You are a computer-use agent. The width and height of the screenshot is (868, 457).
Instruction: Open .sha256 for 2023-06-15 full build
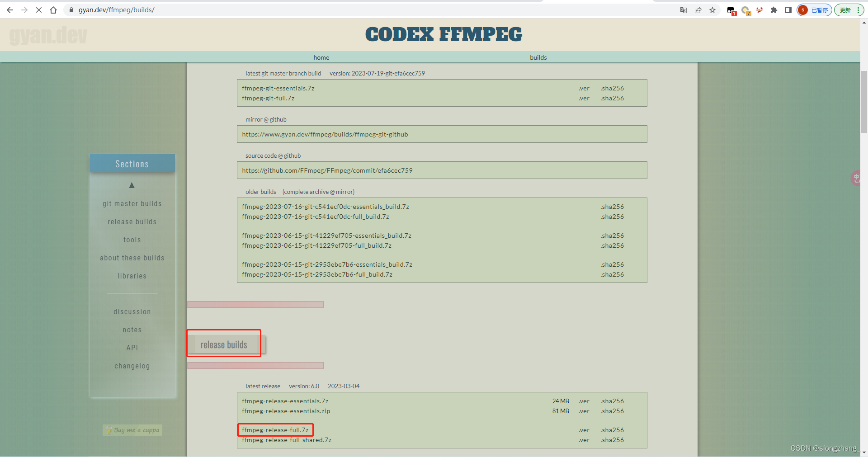coord(612,245)
